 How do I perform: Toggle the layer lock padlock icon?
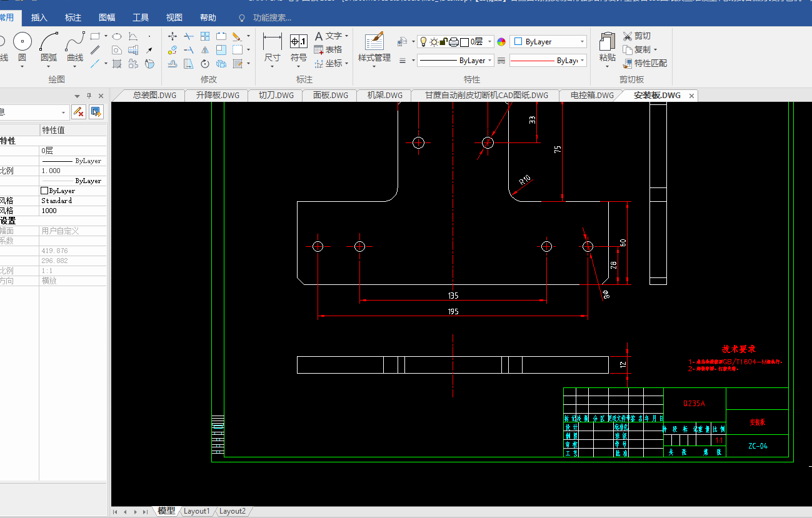click(x=443, y=42)
